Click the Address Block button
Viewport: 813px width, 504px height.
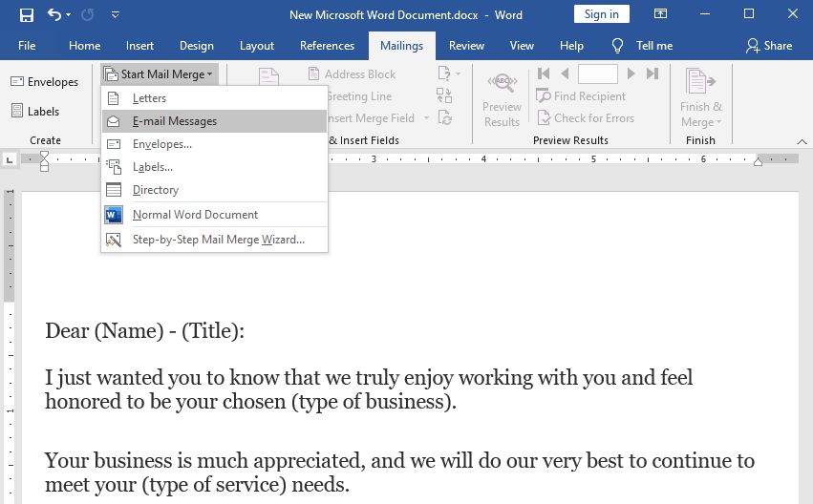coord(353,74)
